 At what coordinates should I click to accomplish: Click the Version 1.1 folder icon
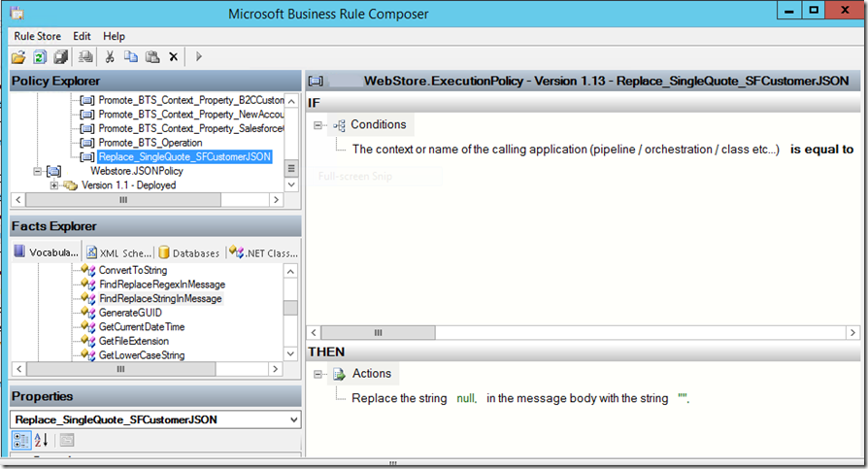70,185
